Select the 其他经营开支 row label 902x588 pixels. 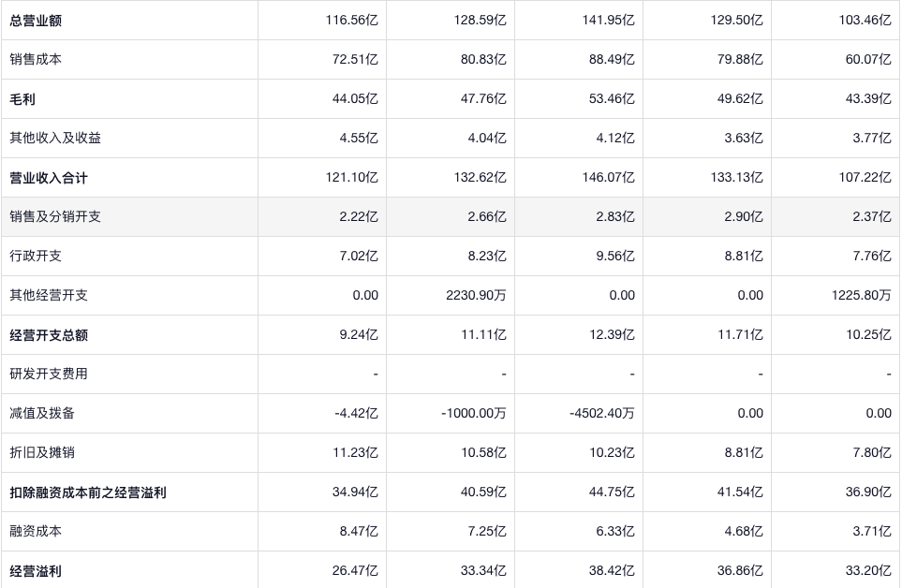(50, 295)
